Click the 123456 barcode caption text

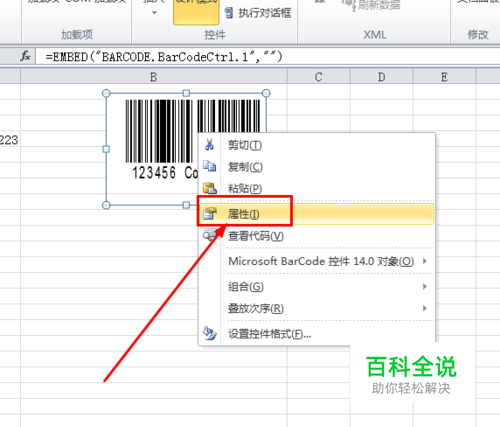pyautogui.click(x=154, y=173)
